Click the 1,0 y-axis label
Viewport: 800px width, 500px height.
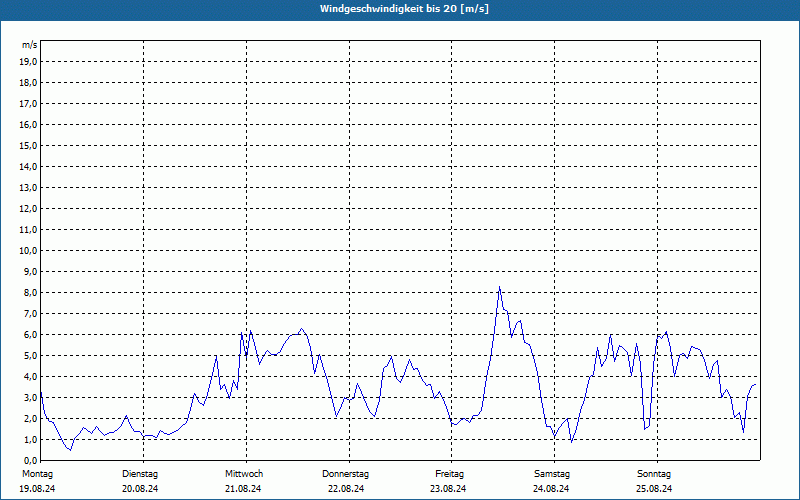pos(30,439)
